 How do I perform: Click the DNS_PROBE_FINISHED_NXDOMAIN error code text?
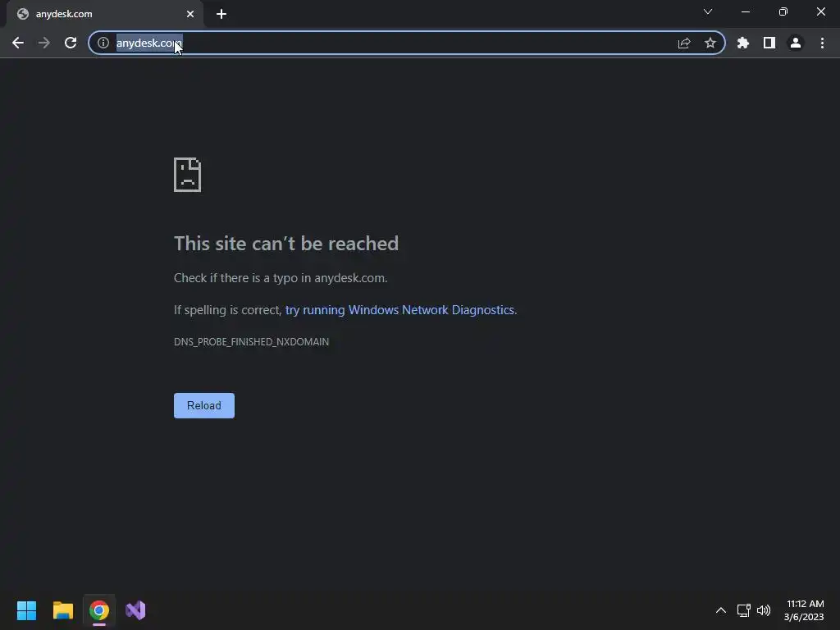251,342
